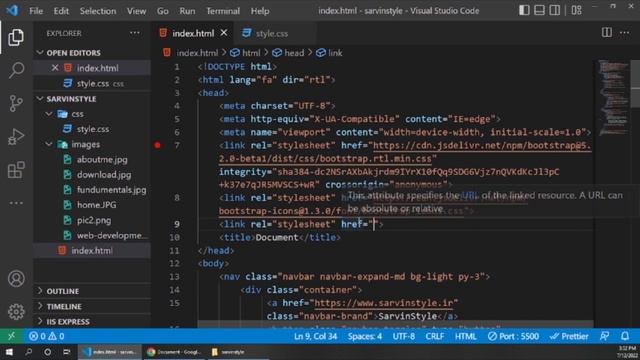The height and width of the screenshot is (360, 640).
Task: Switch to sarvinstyle folder taskbar window
Action: [238, 352]
